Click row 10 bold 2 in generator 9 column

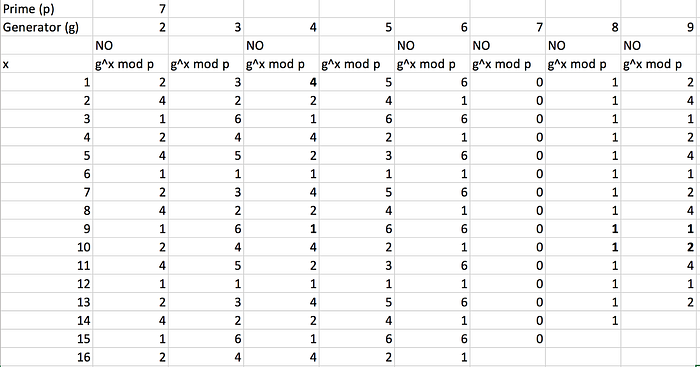click(660, 247)
